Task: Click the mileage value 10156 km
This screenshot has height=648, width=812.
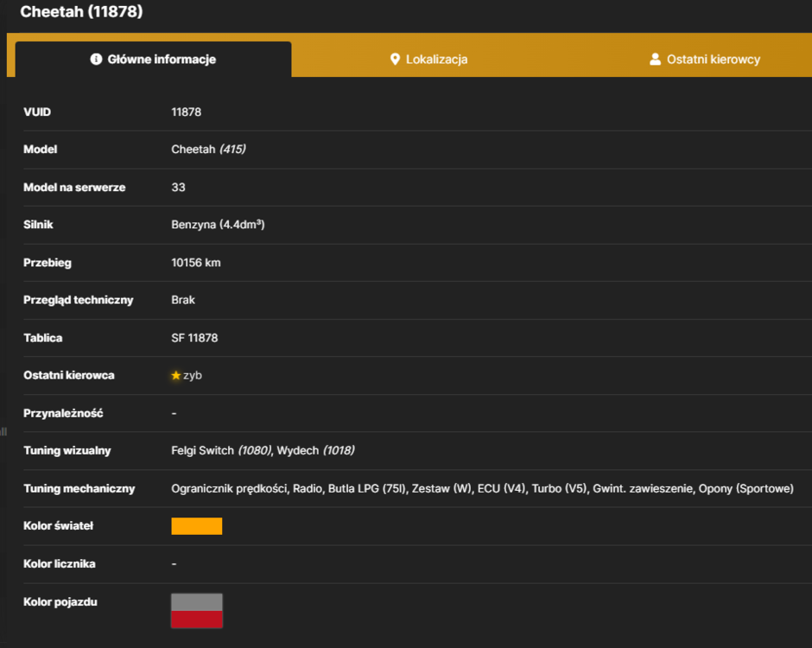Action: (196, 263)
